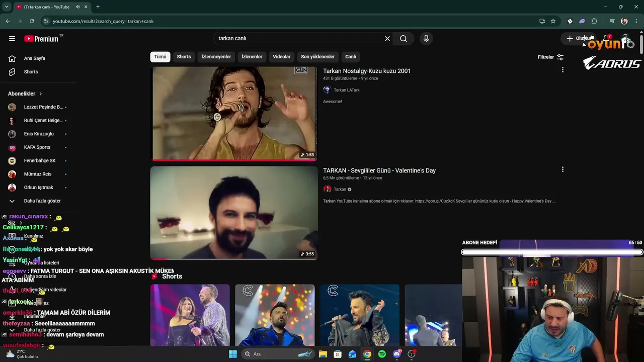
Task: Open Orkun Işıtmak subscription channel
Action: click(38, 188)
